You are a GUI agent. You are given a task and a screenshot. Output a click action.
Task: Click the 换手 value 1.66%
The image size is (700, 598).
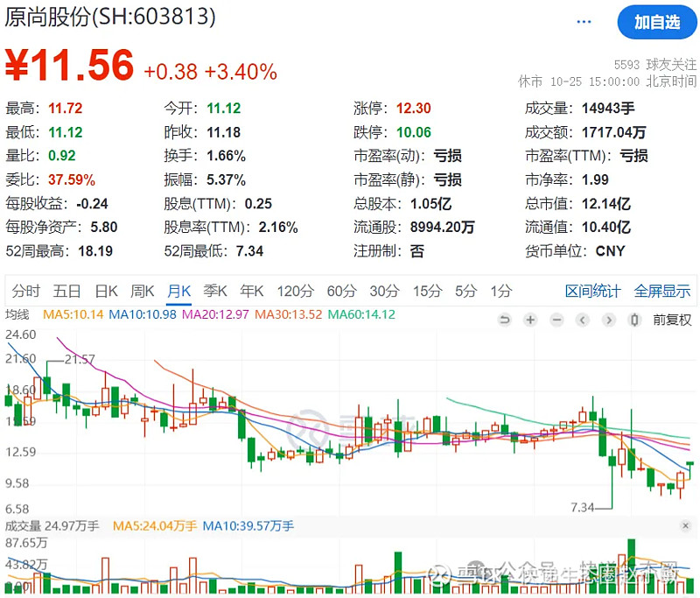point(226,156)
